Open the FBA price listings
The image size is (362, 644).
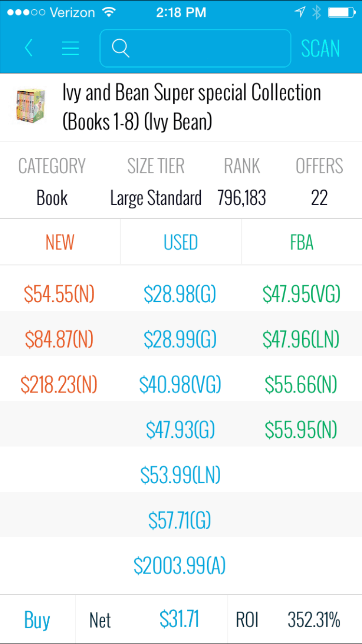pos(302,242)
